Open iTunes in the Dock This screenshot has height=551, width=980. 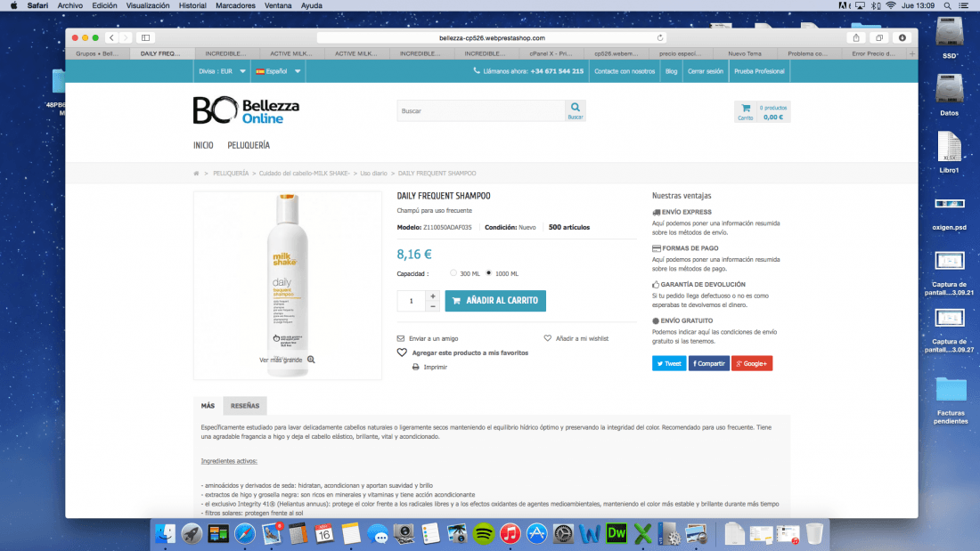510,533
